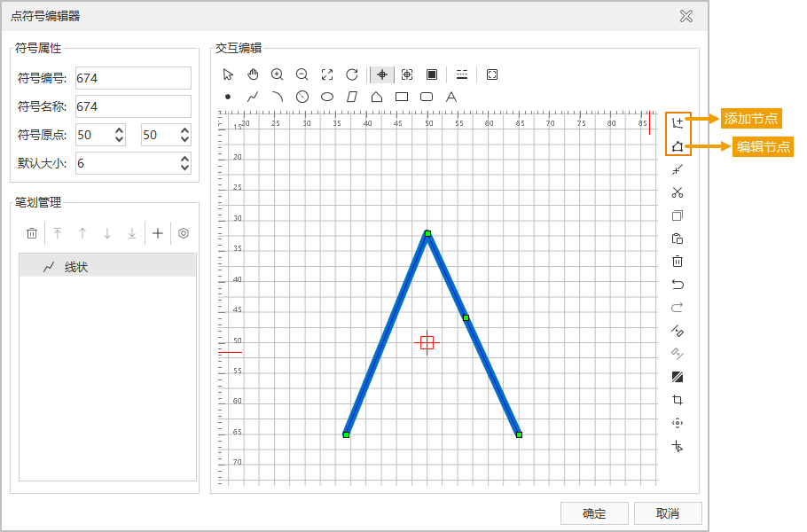Select the polyline drawing tool
The image size is (807, 532).
[253, 97]
